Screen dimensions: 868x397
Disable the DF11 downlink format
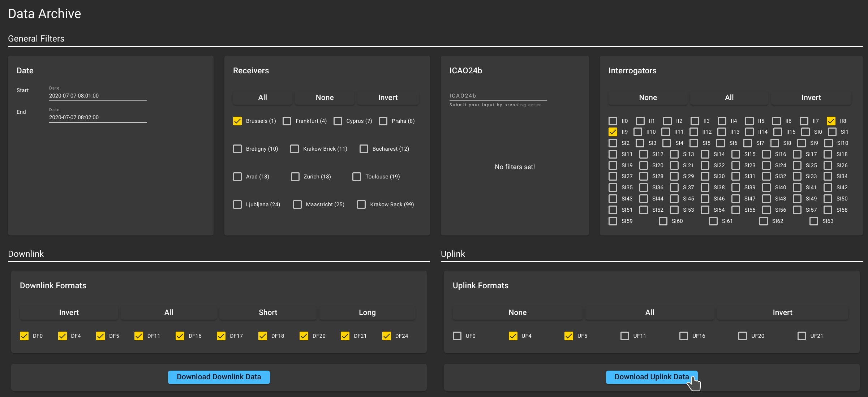(139, 336)
